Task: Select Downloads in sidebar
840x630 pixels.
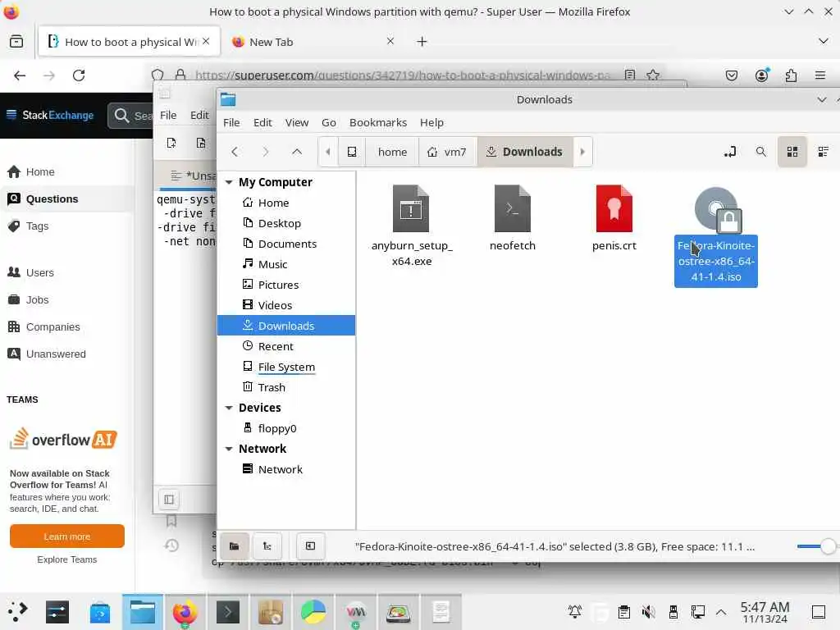Action: [286, 326]
